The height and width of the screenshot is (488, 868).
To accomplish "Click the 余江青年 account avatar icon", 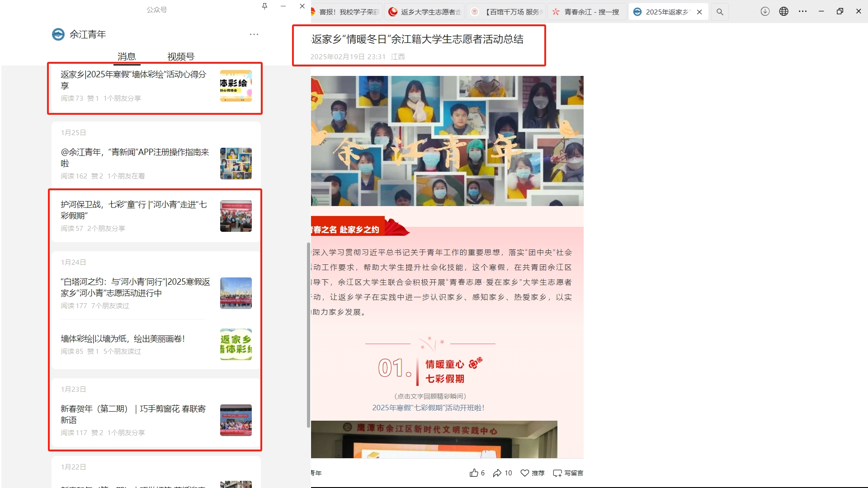I will [58, 34].
